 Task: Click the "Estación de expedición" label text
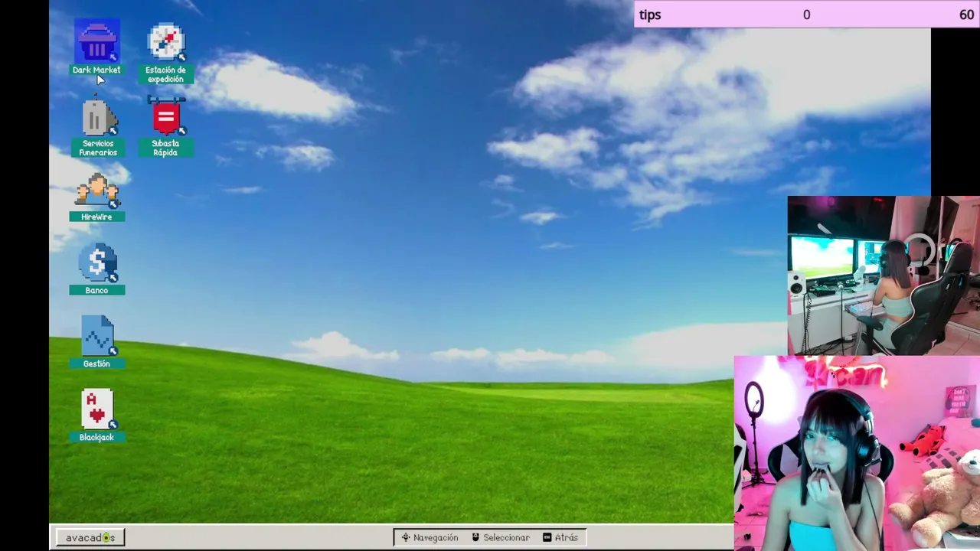coord(165,74)
